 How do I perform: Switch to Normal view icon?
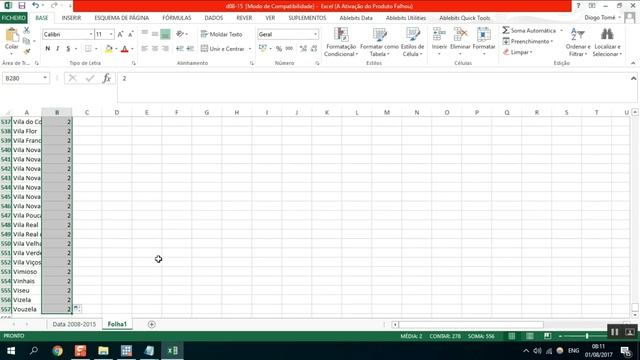coord(512,336)
